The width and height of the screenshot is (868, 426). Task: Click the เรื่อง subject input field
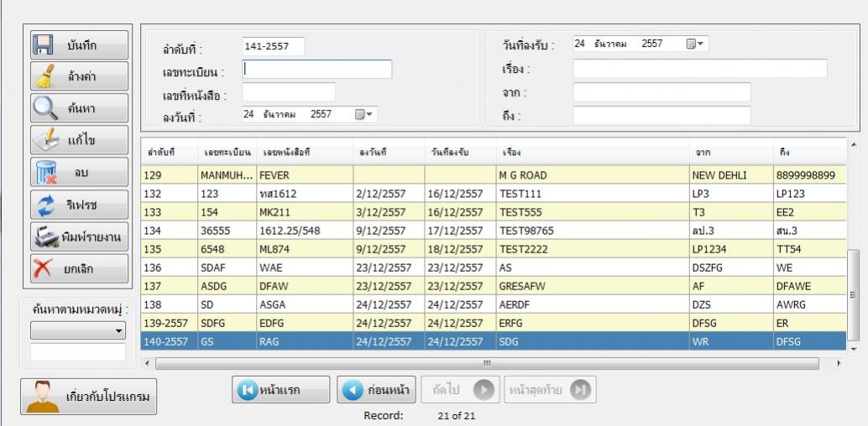point(700,69)
